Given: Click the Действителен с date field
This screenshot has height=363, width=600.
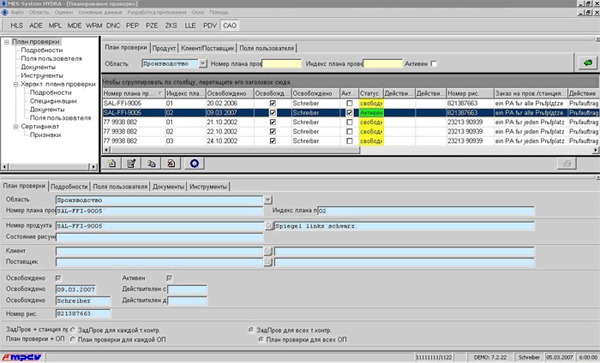Looking at the screenshot, I should pyautogui.click(x=188, y=289).
